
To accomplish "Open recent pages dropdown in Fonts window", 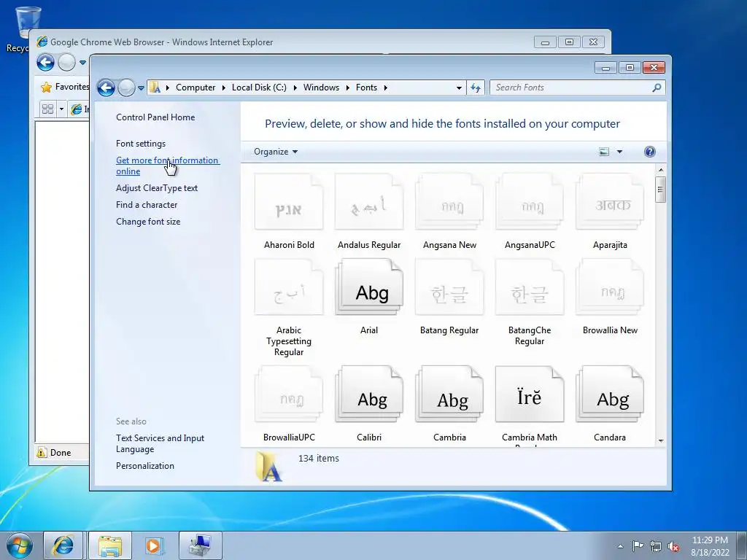I will click(x=141, y=88).
